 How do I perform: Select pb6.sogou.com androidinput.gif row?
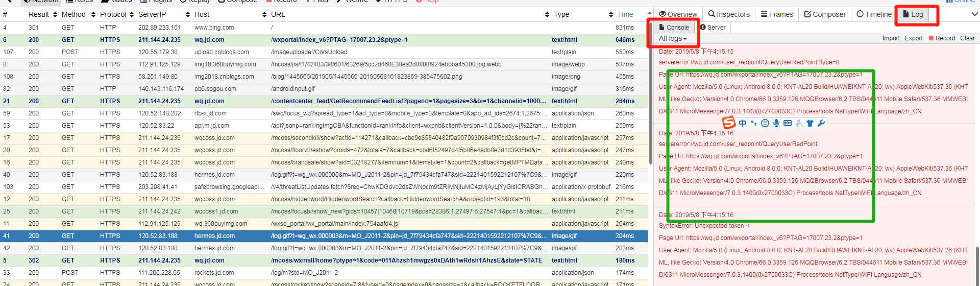tap(324, 89)
